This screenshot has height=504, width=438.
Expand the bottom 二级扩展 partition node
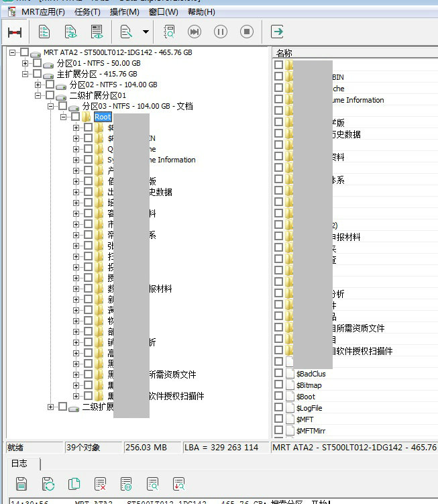[x=51, y=407]
